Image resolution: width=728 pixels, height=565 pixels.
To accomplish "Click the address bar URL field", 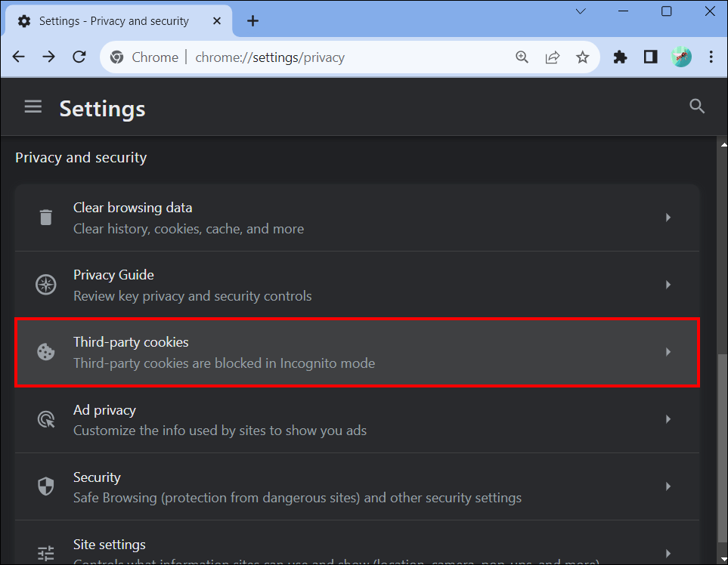I will coord(340,57).
